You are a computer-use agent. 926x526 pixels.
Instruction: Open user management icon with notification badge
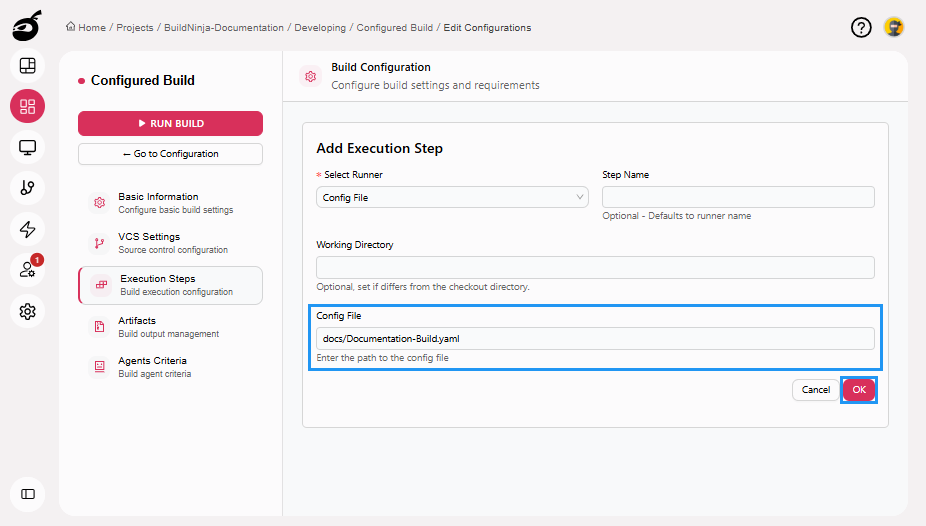(x=27, y=270)
